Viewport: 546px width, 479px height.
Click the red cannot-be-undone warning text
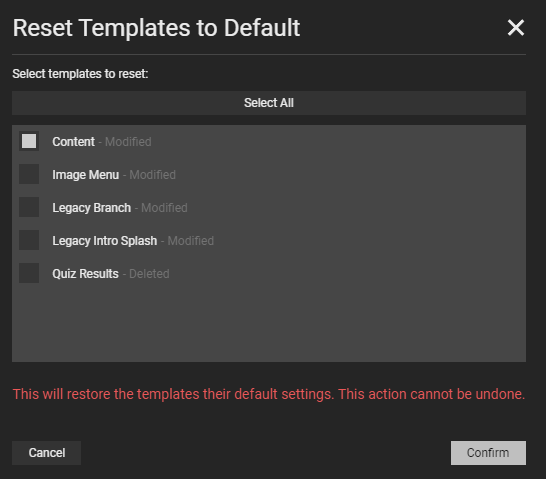(x=269, y=394)
